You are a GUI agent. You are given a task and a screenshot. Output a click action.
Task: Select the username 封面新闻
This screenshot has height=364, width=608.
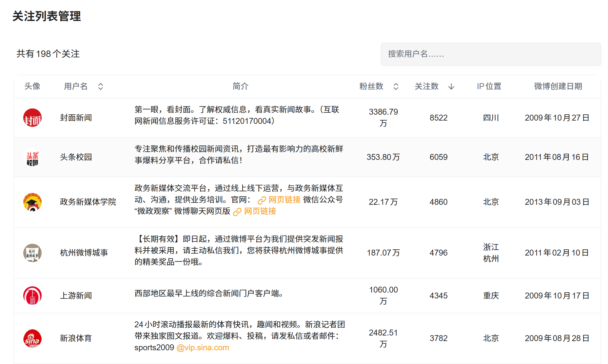76,118
